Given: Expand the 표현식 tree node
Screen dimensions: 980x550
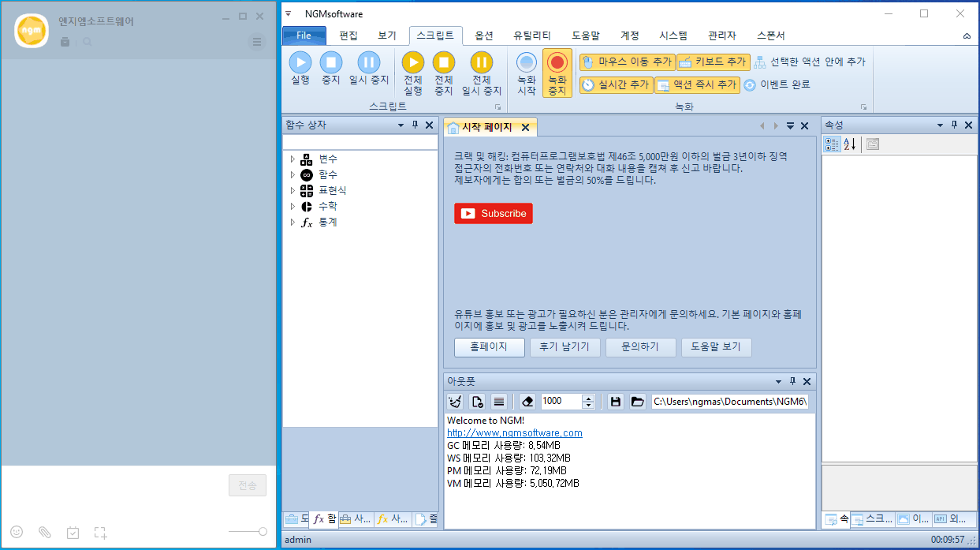Looking at the screenshot, I should point(293,191).
